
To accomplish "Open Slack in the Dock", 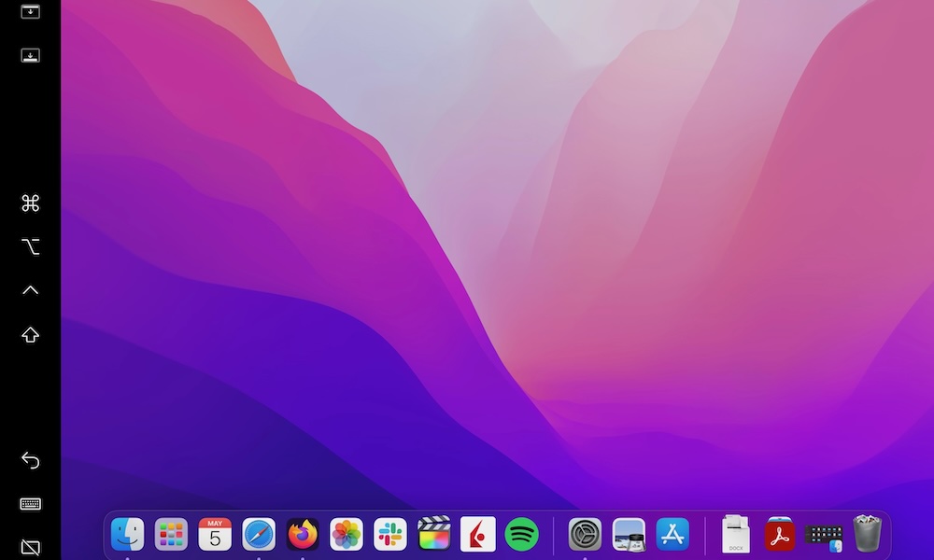I will pos(390,535).
